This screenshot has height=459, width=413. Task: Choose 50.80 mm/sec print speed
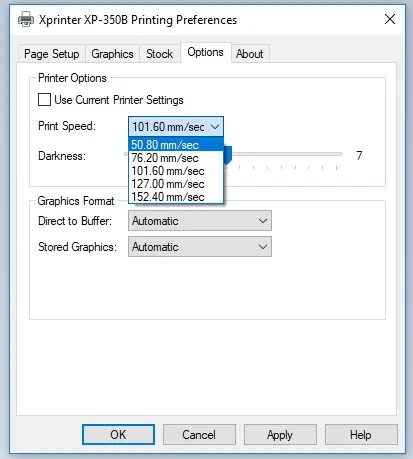coord(176,145)
